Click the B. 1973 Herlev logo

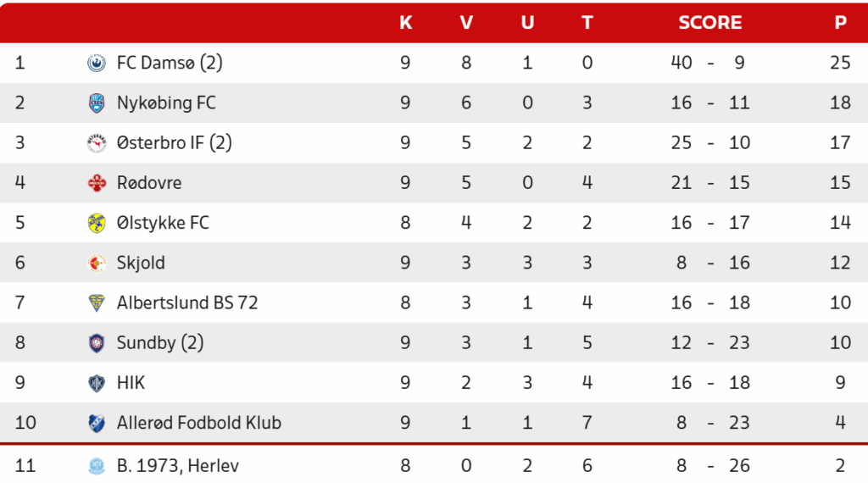click(97, 465)
